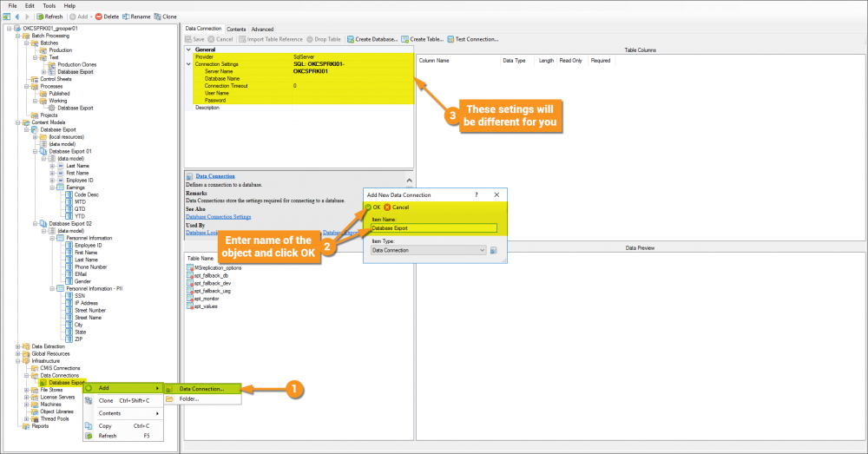This screenshot has width=868, height=454.
Task: Open the Database Connection Settings link
Action: click(218, 216)
